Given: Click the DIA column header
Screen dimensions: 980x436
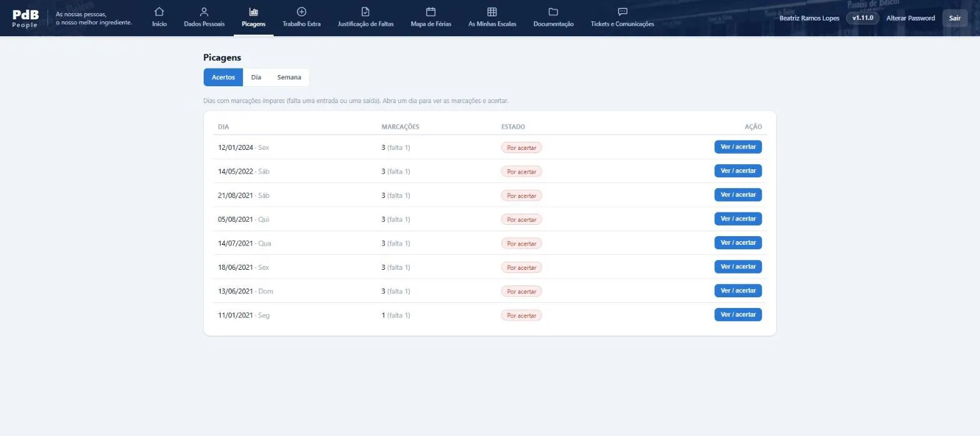Looking at the screenshot, I should point(224,127).
